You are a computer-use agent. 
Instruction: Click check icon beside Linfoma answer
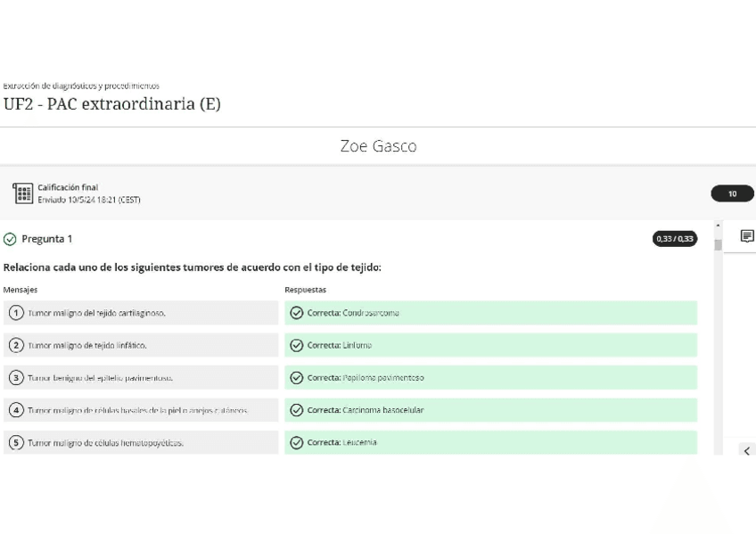(297, 345)
